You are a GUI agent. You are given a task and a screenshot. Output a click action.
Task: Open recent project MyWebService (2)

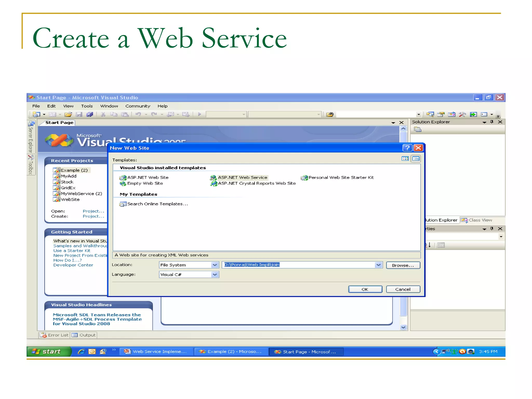(x=78, y=194)
